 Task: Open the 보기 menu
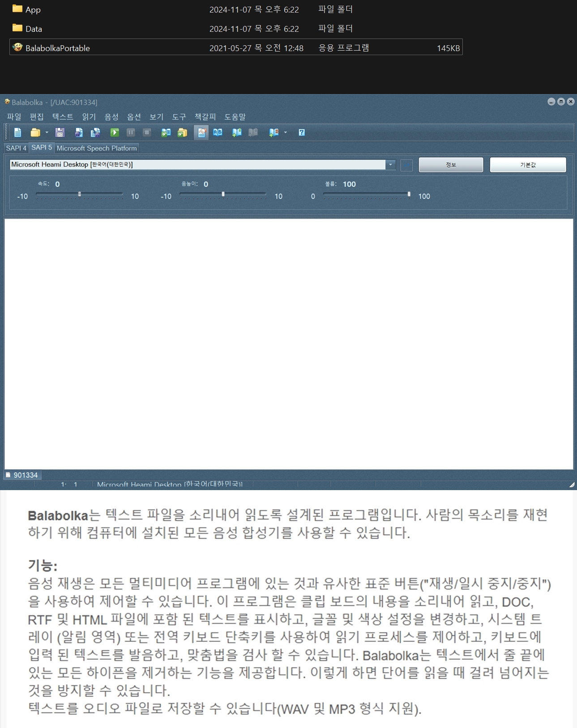click(156, 117)
